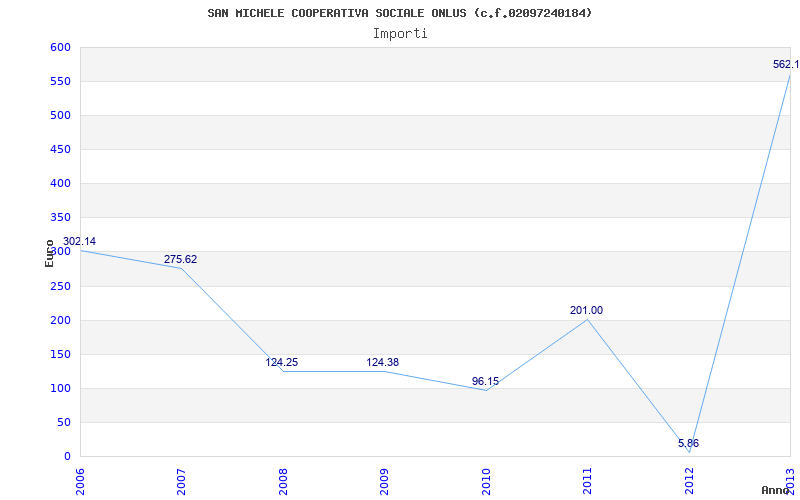Click the 2008 x-axis year label
Viewport: 800px width, 500px height.
click(x=283, y=481)
